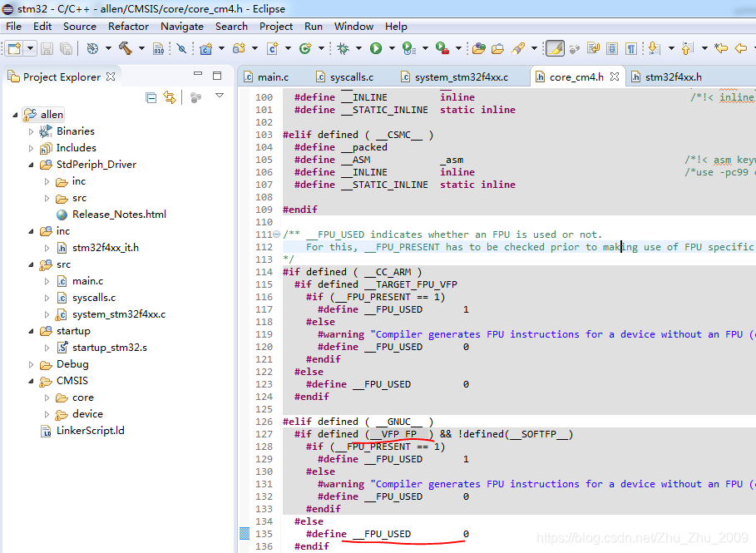
Task: Click the Debug bug icon
Action: click(343, 48)
